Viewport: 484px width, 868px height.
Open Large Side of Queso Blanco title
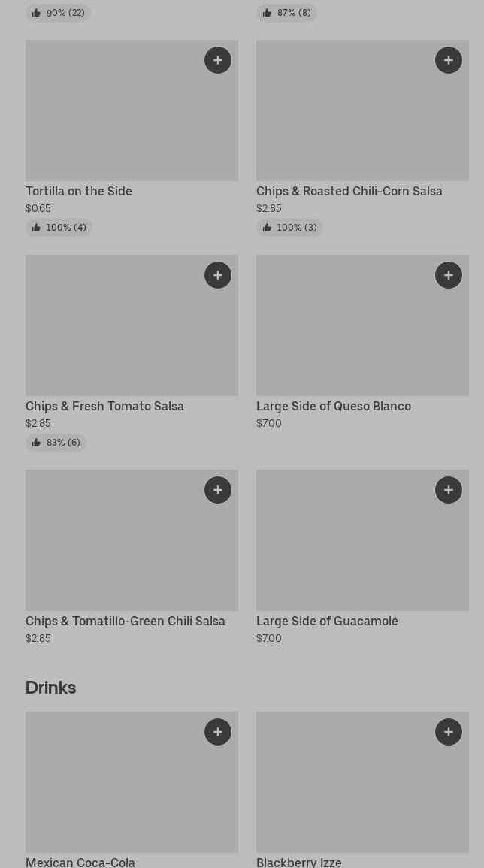click(x=334, y=407)
